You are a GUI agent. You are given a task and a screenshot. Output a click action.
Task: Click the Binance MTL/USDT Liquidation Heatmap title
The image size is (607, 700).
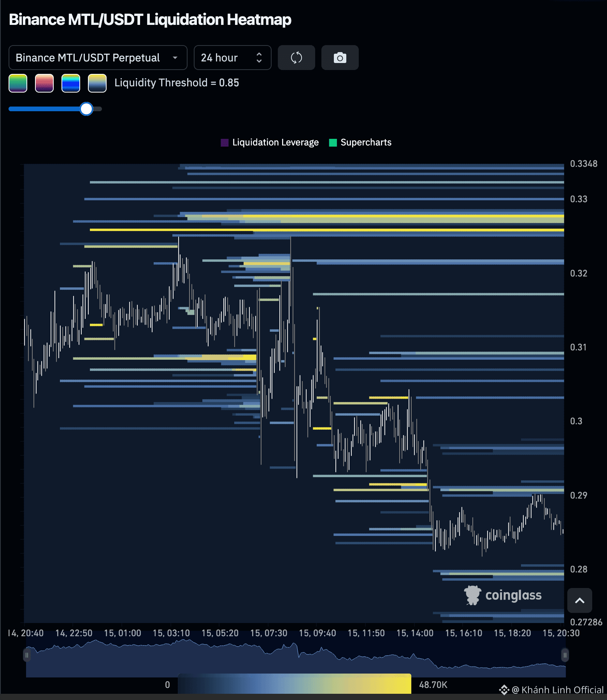[x=150, y=19]
